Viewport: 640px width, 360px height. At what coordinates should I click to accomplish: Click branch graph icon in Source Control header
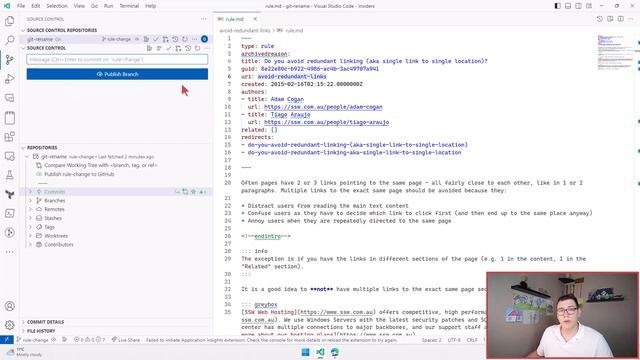coord(178,48)
